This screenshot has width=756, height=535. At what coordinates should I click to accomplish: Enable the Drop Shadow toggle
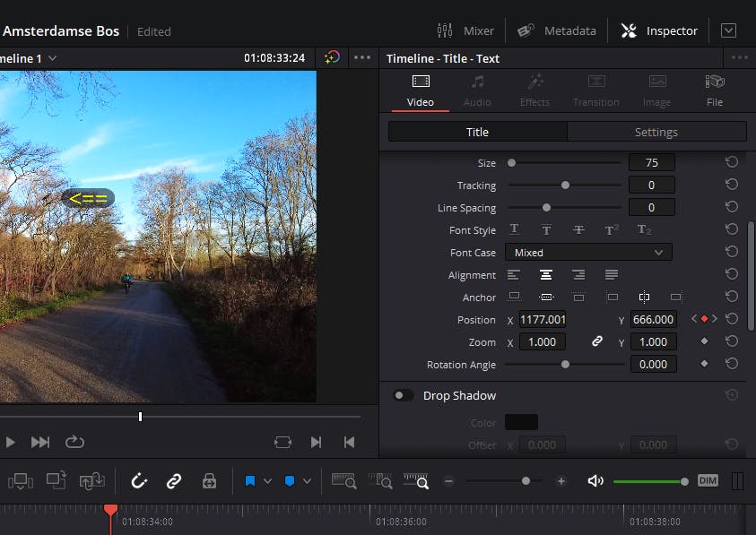(404, 395)
